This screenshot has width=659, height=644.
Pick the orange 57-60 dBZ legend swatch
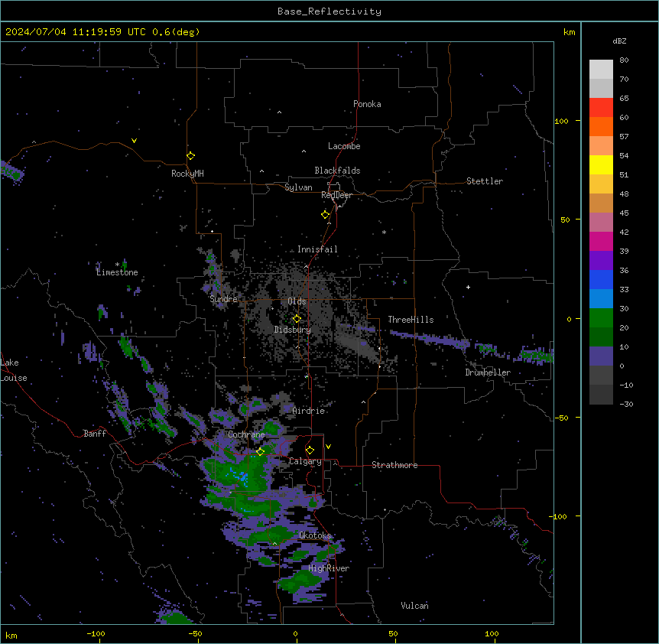tap(601, 126)
